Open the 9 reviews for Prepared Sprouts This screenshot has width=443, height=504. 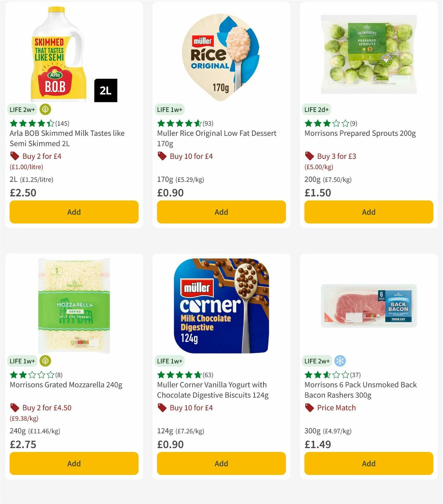point(354,124)
